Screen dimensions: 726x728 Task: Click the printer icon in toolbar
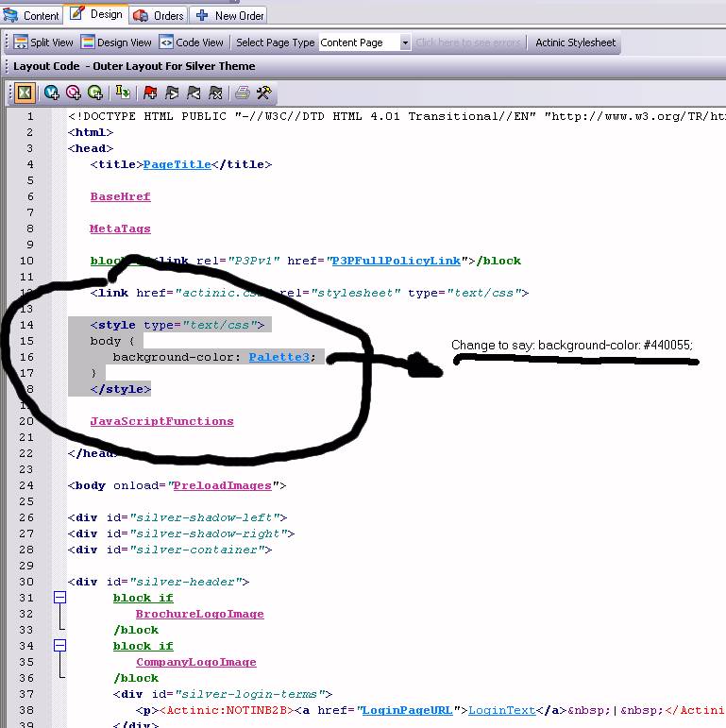tap(242, 93)
